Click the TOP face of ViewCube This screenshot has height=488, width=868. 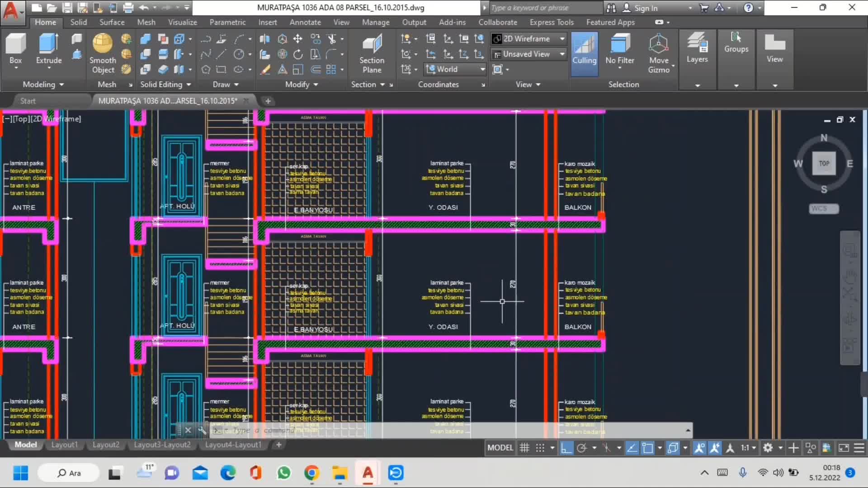pos(824,163)
